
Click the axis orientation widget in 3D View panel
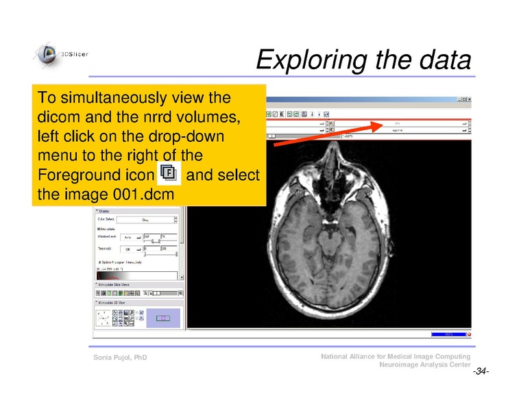pos(103,318)
